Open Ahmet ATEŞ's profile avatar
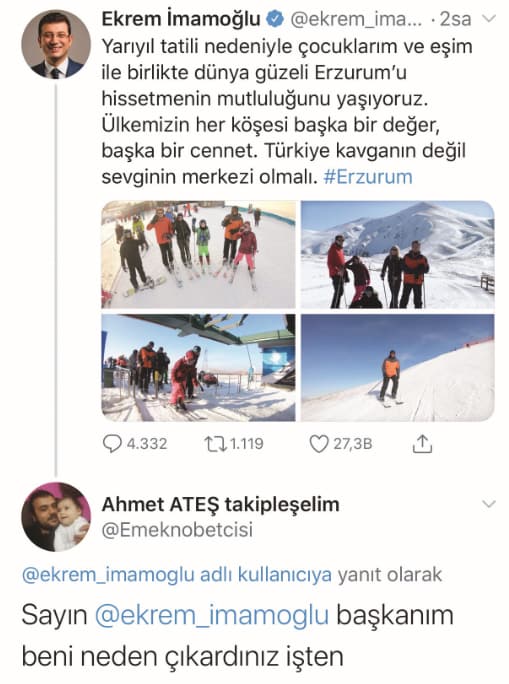Image resolution: width=509 pixels, height=684 pixels. pyautogui.click(x=56, y=516)
